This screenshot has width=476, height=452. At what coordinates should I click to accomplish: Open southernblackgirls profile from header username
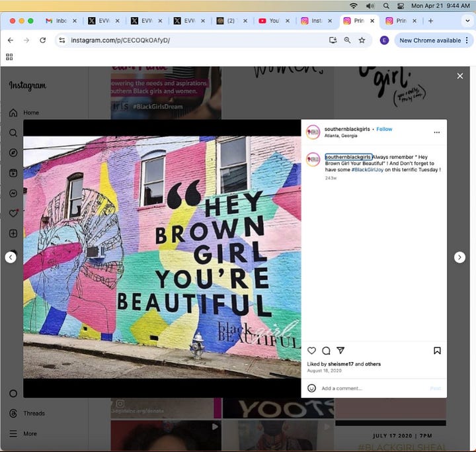(347, 129)
